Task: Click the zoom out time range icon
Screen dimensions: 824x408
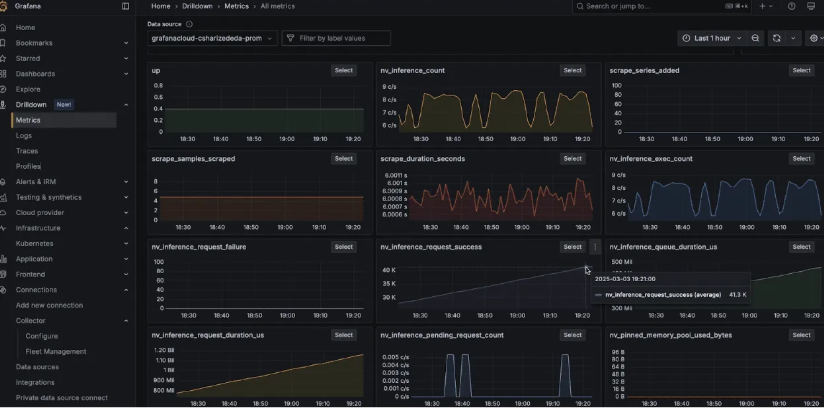Action: click(755, 38)
